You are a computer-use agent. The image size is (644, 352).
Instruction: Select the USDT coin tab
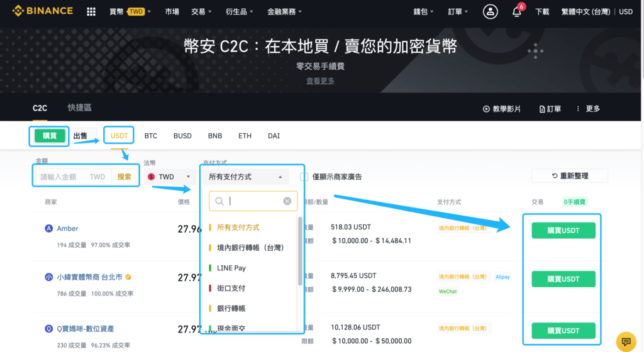(119, 136)
